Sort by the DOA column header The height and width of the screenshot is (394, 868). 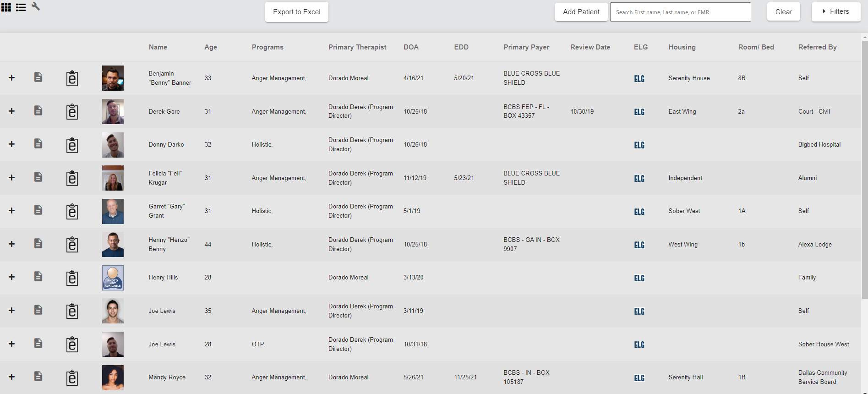[x=411, y=47]
